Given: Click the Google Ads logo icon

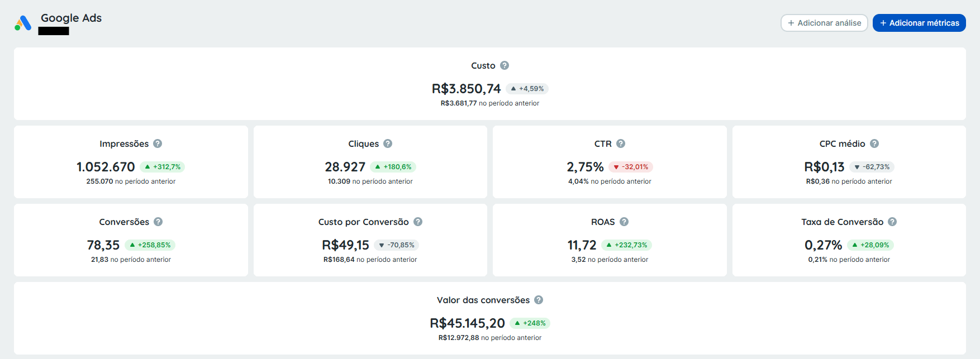Looking at the screenshot, I should tap(23, 23).
